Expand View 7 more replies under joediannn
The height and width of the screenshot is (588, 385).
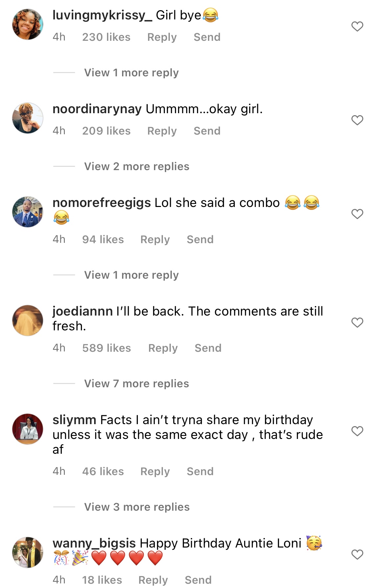coord(136,383)
